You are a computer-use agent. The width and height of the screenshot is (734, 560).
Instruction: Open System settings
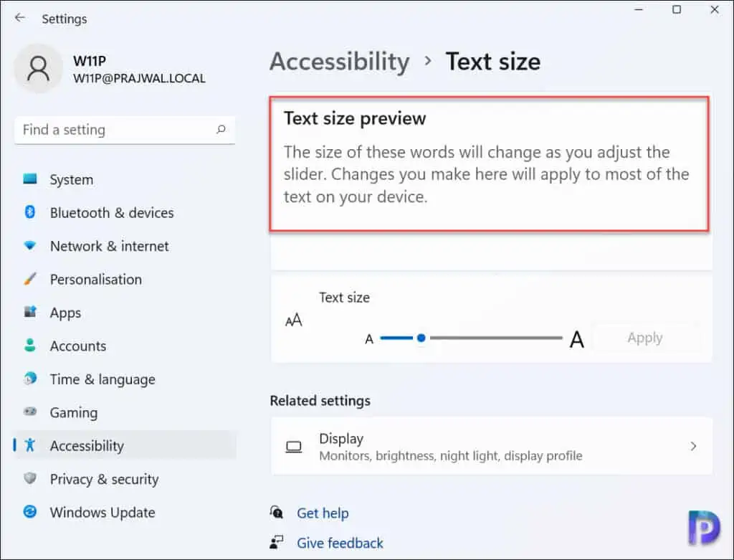click(x=125, y=180)
